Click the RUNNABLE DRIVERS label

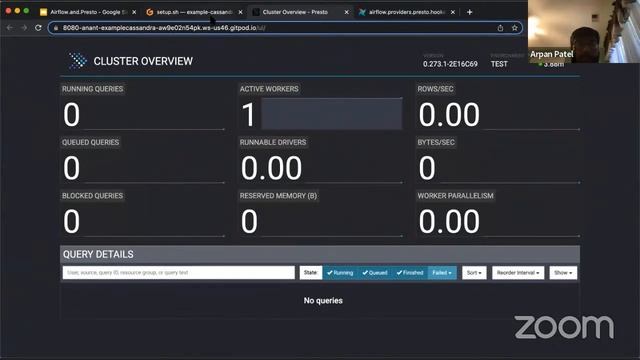[273, 142]
